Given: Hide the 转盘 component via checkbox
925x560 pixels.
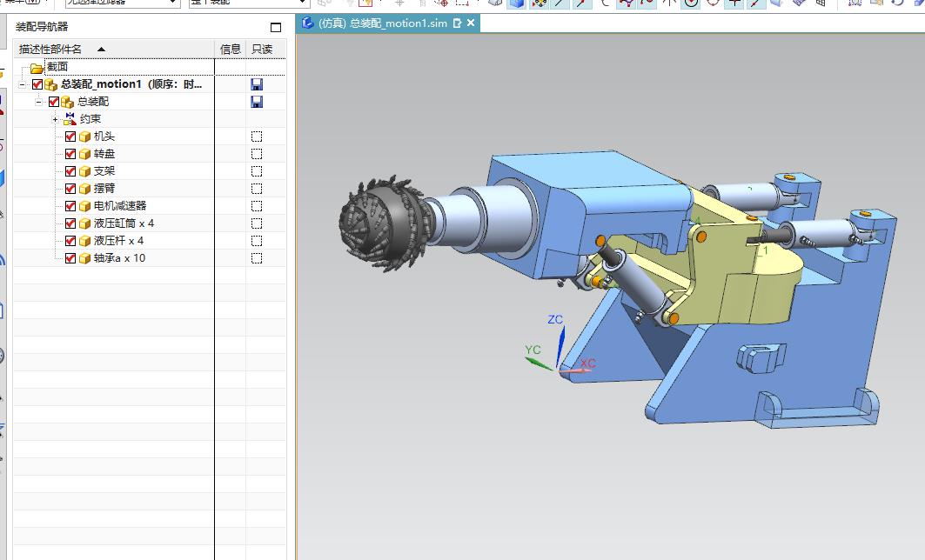Looking at the screenshot, I should tap(70, 154).
